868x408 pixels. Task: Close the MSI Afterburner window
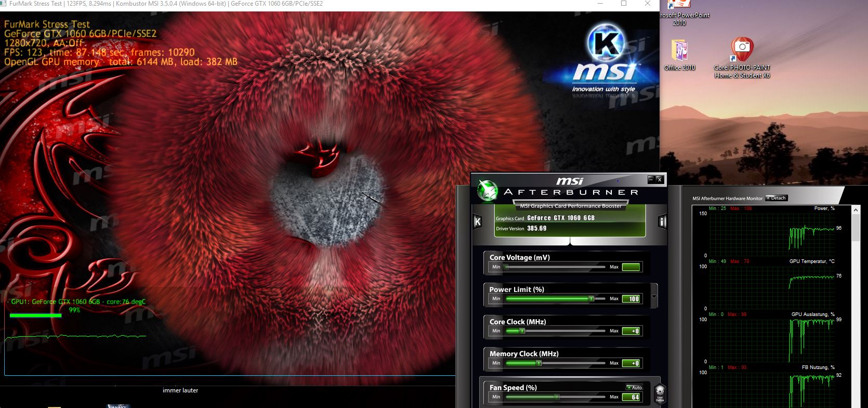coord(660,179)
